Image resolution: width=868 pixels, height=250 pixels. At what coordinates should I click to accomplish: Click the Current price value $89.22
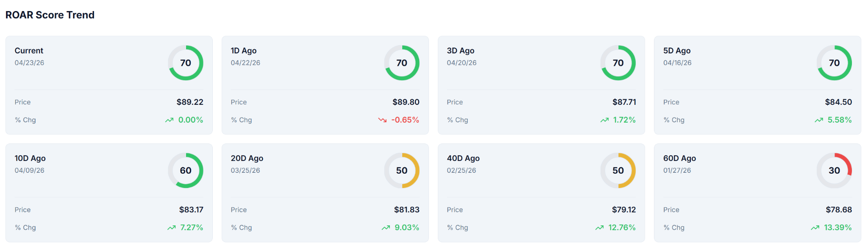(190, 102)
